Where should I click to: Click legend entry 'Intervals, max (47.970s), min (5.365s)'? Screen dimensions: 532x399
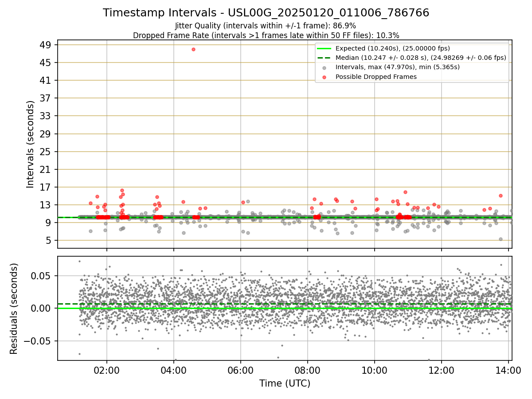[x=398, y=67]
